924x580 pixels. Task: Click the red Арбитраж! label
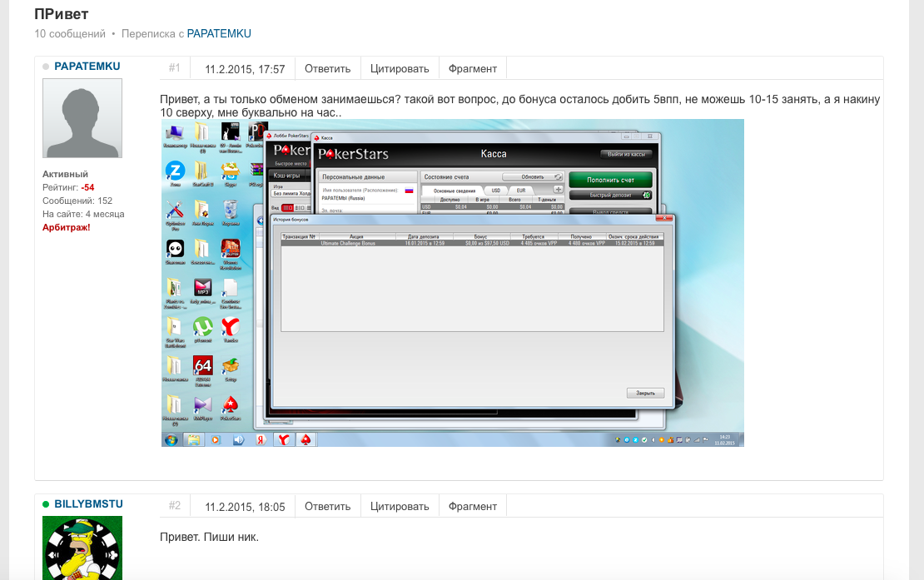tap(66, 227)
